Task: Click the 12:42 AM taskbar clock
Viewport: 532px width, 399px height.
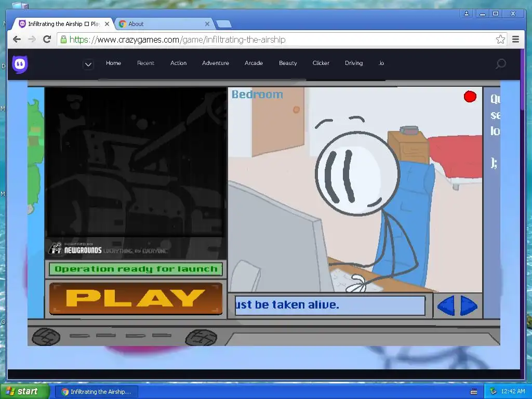Action: click(x=513, y=392)
